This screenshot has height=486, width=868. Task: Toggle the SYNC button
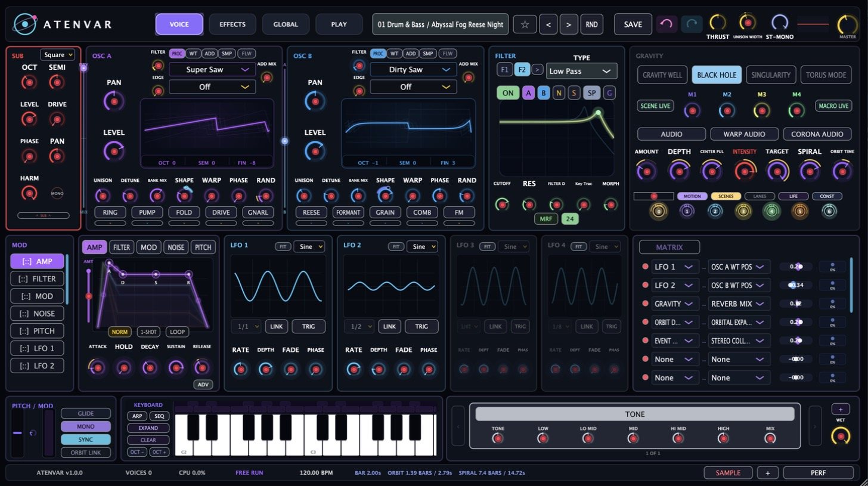86,439
